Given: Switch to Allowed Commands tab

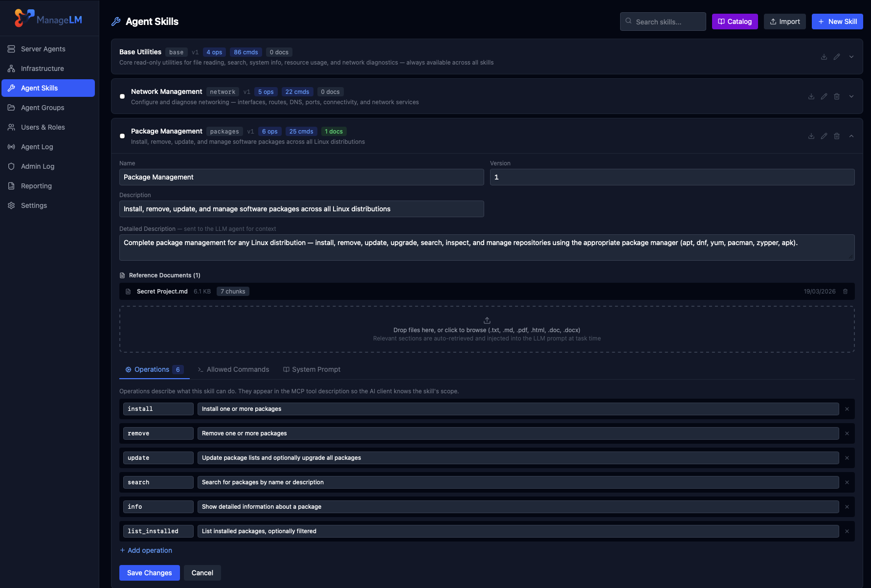Looking at the screenshot, I should coord(233,369).
